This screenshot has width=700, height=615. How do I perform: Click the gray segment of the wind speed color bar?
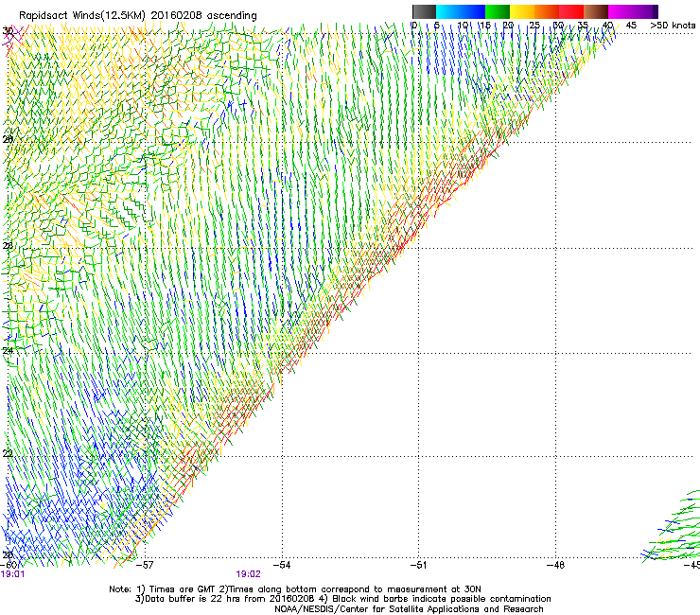tap(424, 11)
